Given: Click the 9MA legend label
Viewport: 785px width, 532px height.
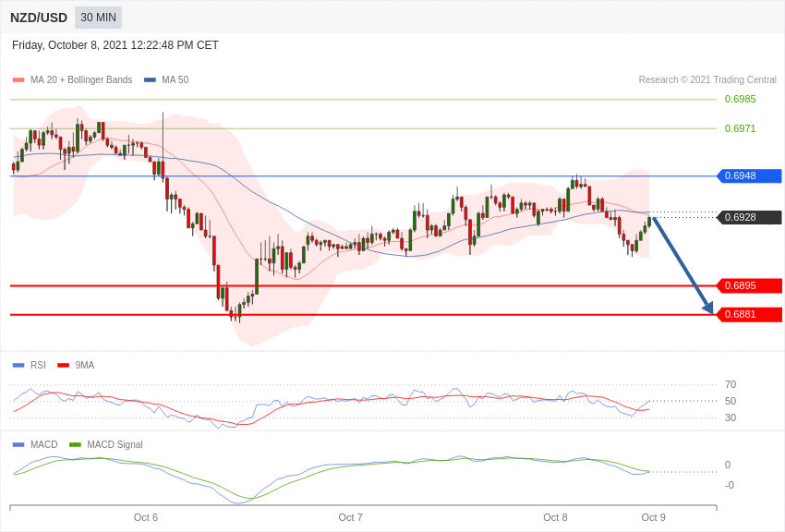Looking at the screenshot, I should 85,366.
